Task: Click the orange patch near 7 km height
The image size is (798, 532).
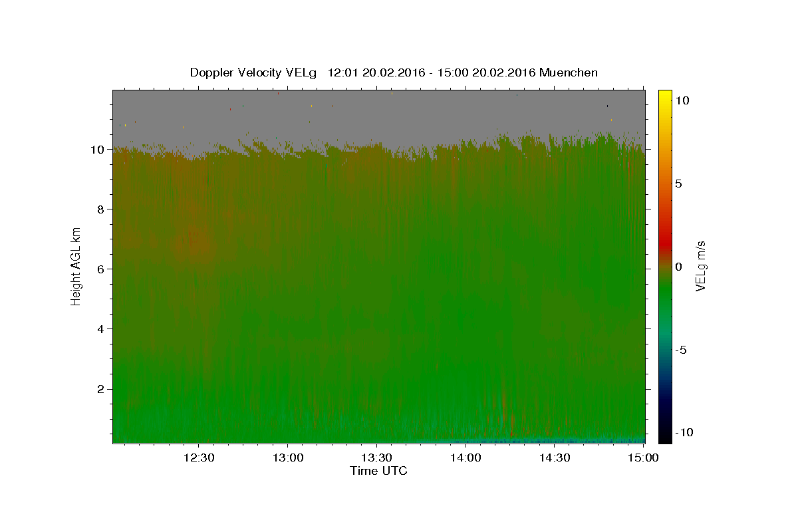Action: tap(193, 245)
